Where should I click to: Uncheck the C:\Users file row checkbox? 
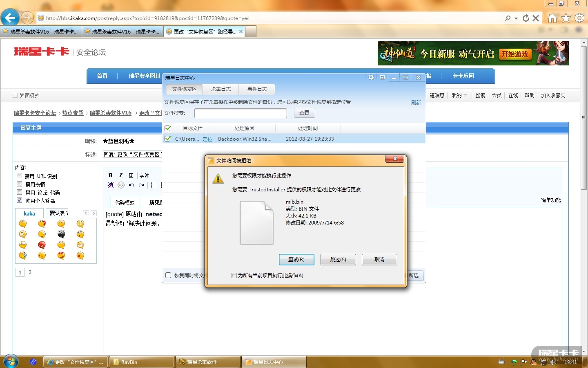167,139
